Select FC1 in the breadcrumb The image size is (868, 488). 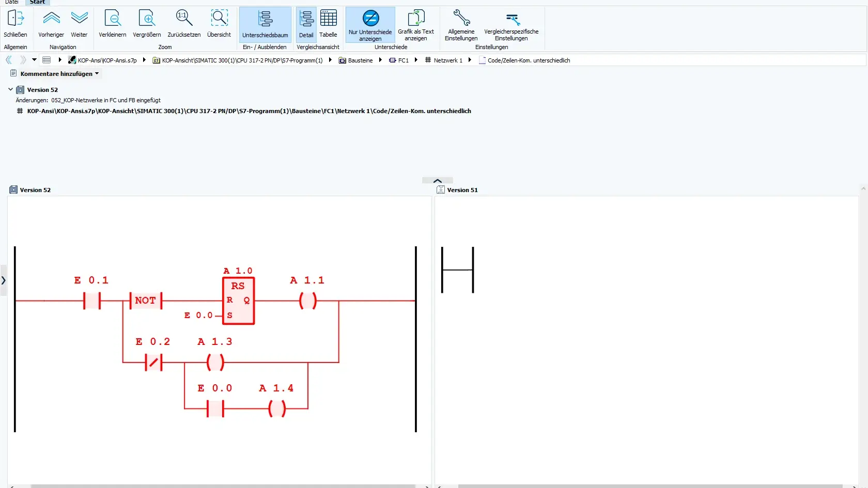pyautogui.click(x=399, y=60)
